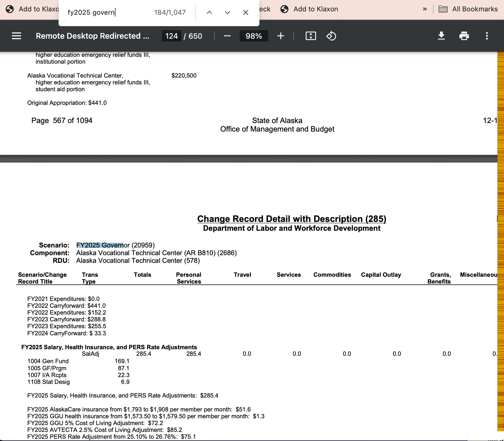Rotate the document counterclockwise

pyautogui.click(x=331, y=36)
